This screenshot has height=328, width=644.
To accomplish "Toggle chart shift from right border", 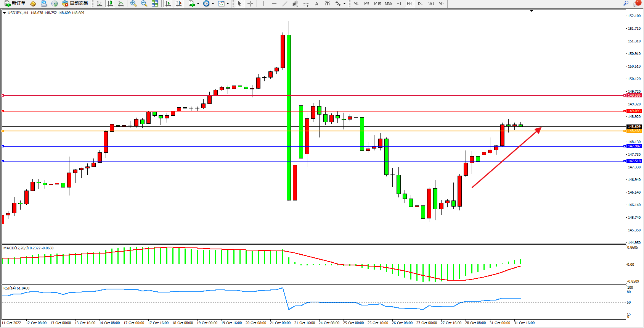I will click(x=179, y=3).
